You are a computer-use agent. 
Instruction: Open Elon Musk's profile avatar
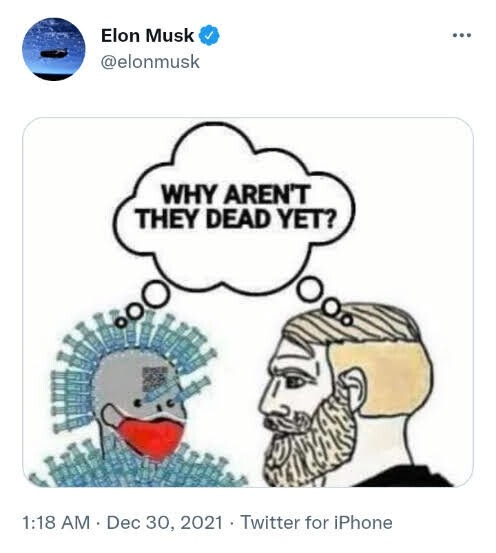[x=54, y=49]
